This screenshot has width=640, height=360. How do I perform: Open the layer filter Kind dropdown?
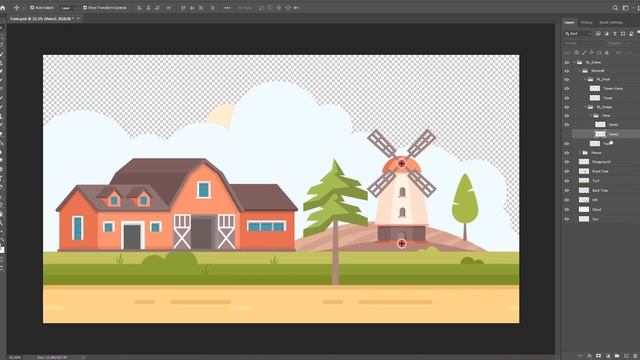tap(578, 33)
